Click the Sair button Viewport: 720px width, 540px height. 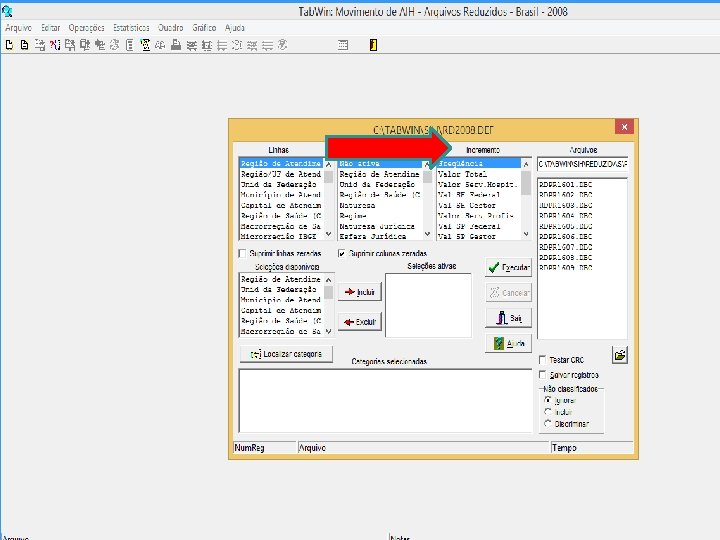tap(508, 318)
